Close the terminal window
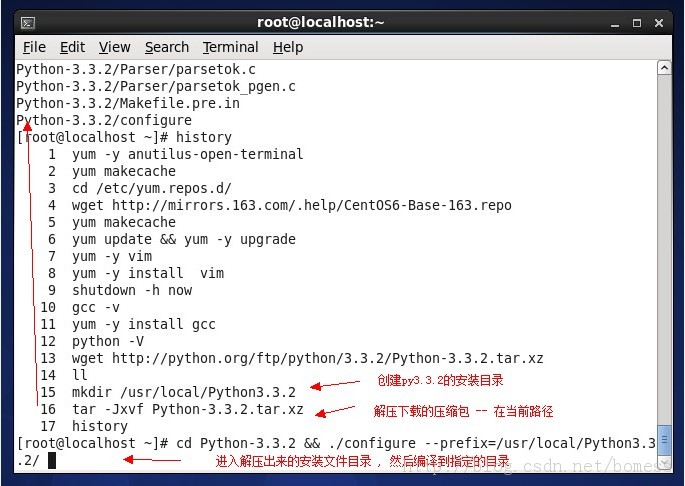This screenshot has height=486, width=685. click(x=659, y=23)
